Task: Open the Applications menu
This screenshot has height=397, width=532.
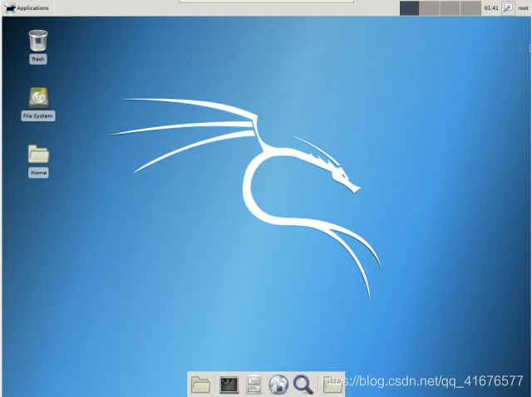Action: 27,7
